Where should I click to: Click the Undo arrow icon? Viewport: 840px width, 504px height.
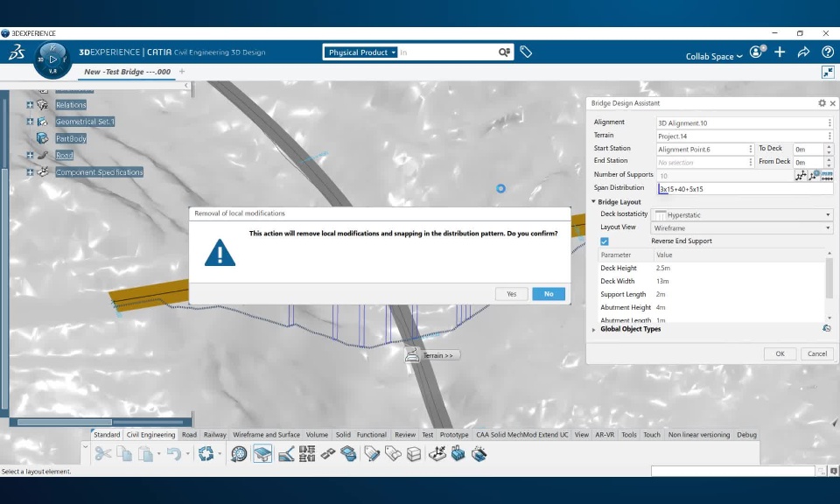click(x=173, y=454)
